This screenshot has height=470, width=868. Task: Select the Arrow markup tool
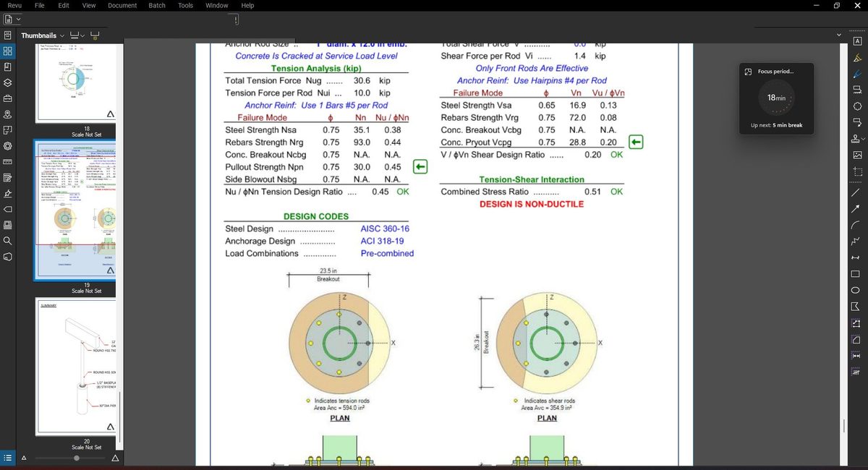(857, 209)
